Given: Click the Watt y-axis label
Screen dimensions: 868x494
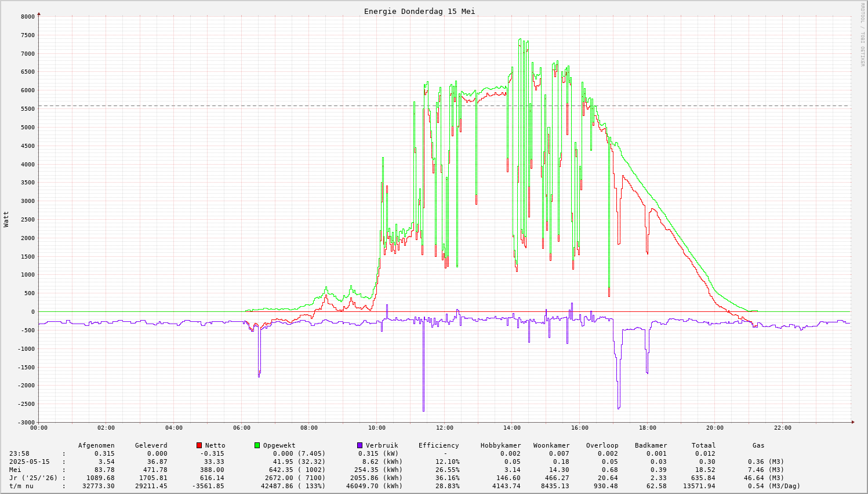Looking at the screenshot, I should (x=6, y=219).
